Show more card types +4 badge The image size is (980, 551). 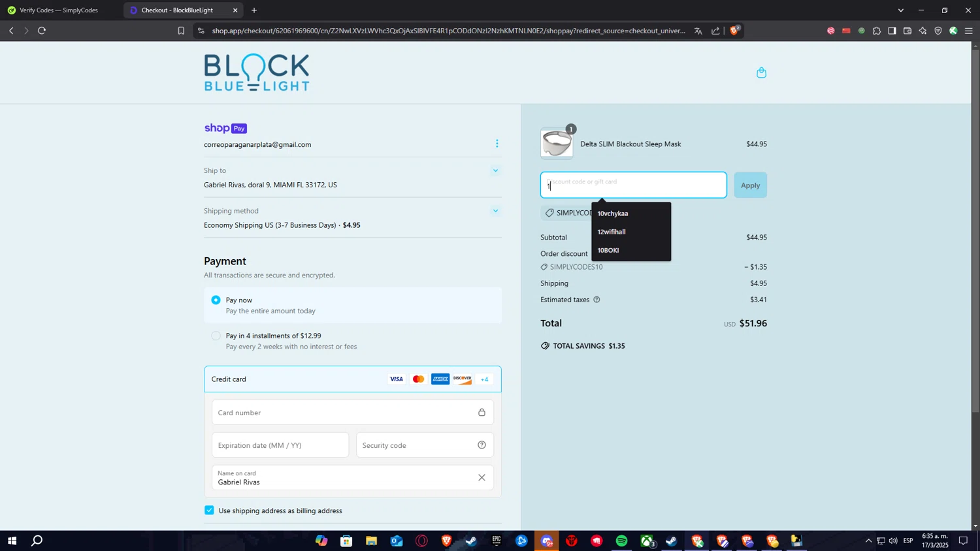coord(484,379)
